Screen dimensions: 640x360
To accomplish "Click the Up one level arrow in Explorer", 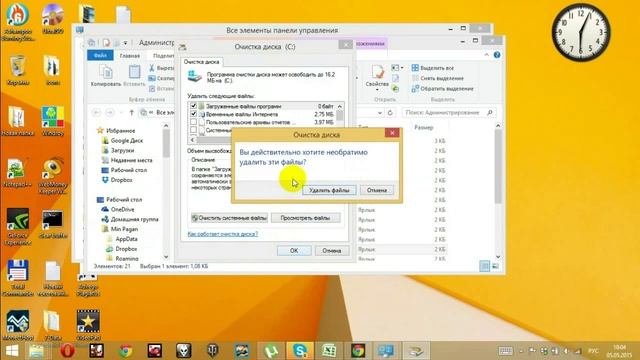I will click(x=131, y=112).
